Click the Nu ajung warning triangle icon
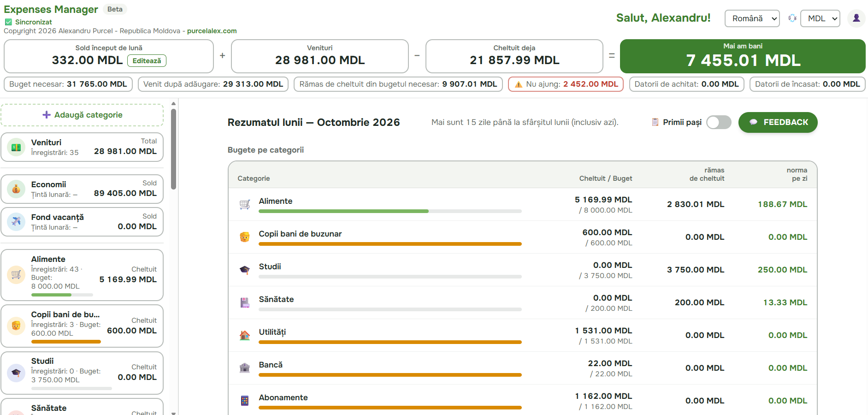Image resolution: width=868 pixels, height=415 pixels. click(x=519, y=84)
